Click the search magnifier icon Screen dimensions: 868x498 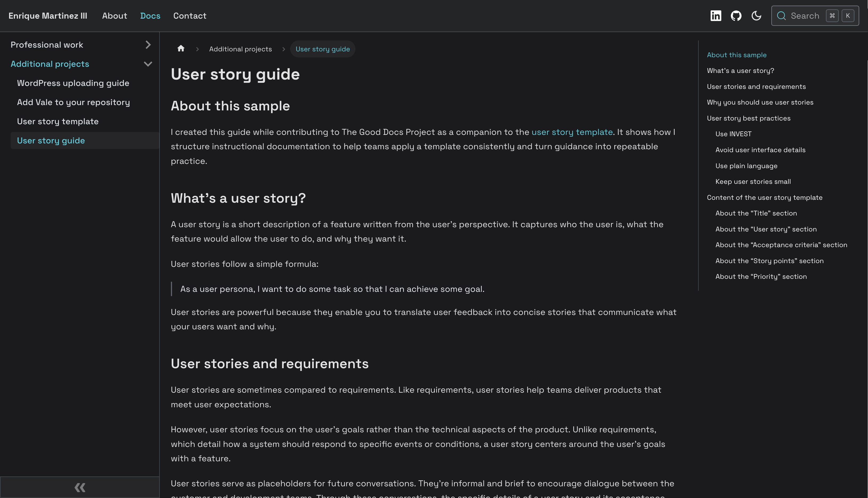click(x=781, y=16)
